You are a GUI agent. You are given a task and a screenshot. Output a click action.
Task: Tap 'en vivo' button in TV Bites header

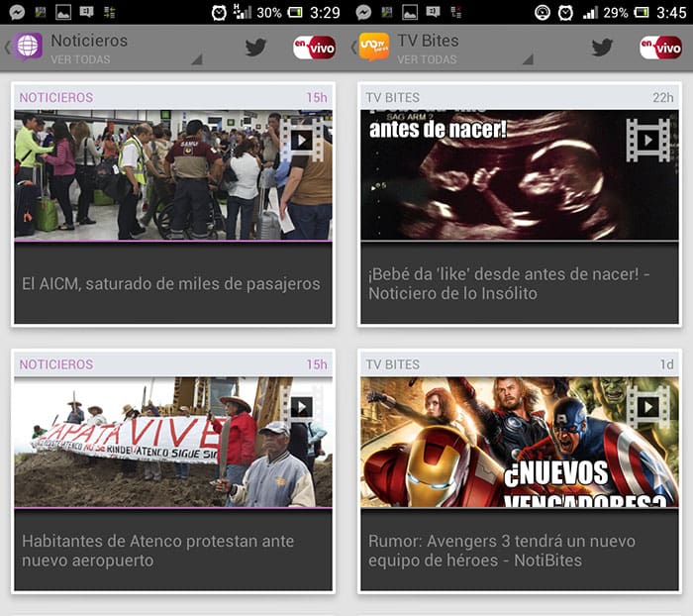pos(660,48)
